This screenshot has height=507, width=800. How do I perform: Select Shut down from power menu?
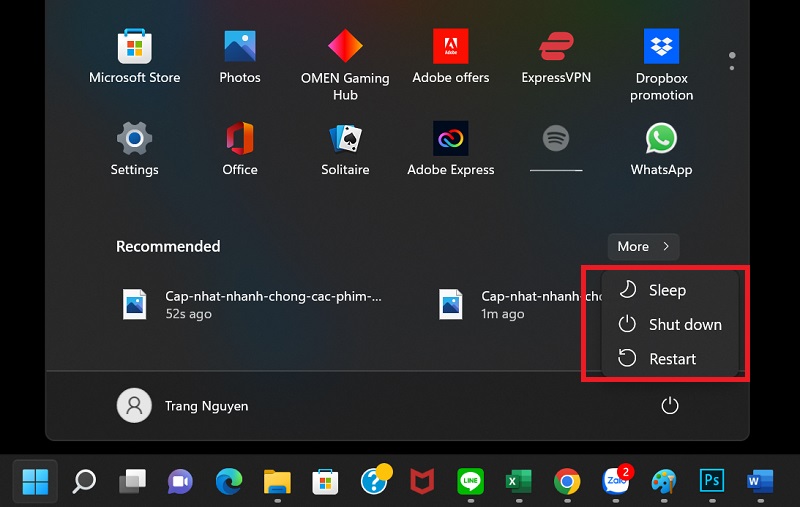[x=670, y=324]
